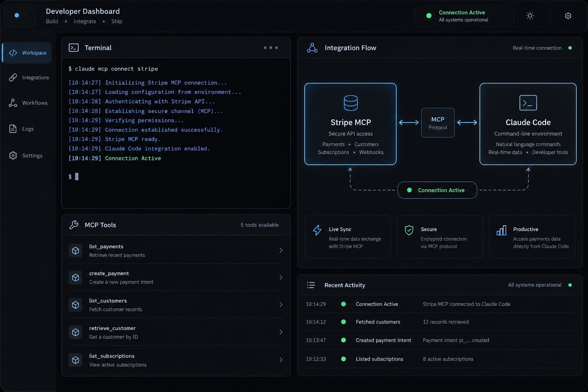Image resolution: width=588 pixels, height=392 pixels.
Task: Open settings gear in top header
Action: 568,16
